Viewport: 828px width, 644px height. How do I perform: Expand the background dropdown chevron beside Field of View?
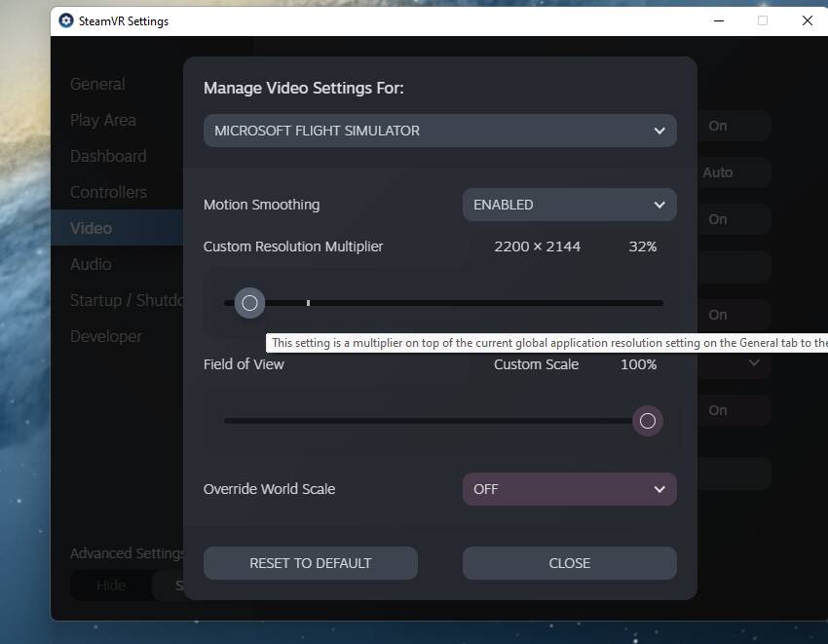754,363
